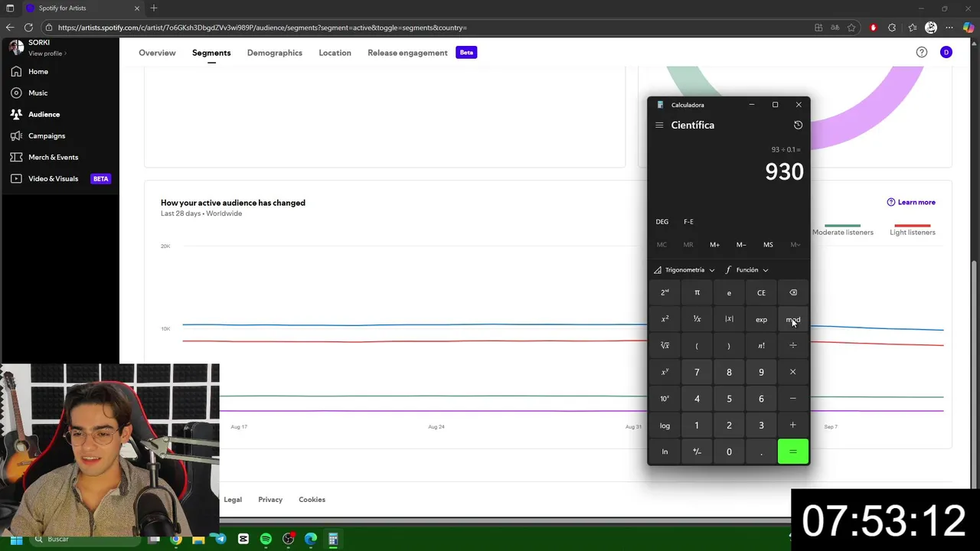Open the Legal footer link
Image resolution: width=980 pixels, height=551 pixels.
pos(233,500)
